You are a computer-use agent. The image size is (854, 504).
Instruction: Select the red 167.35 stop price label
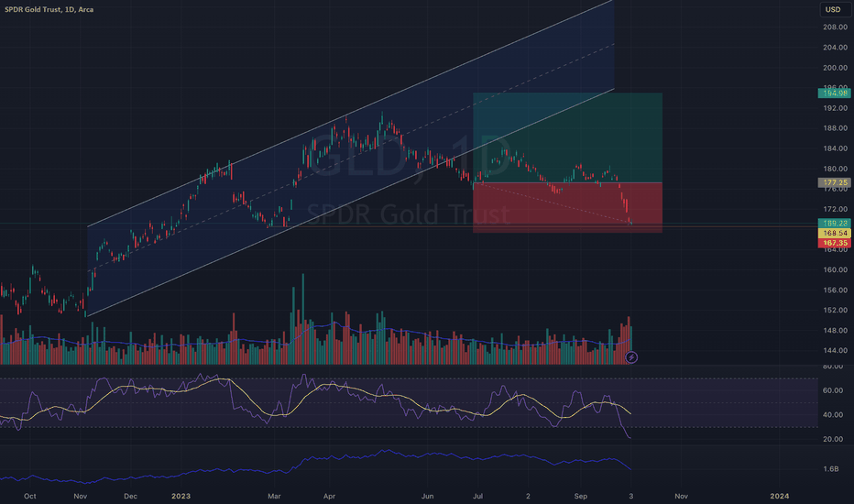pos(835,243)
